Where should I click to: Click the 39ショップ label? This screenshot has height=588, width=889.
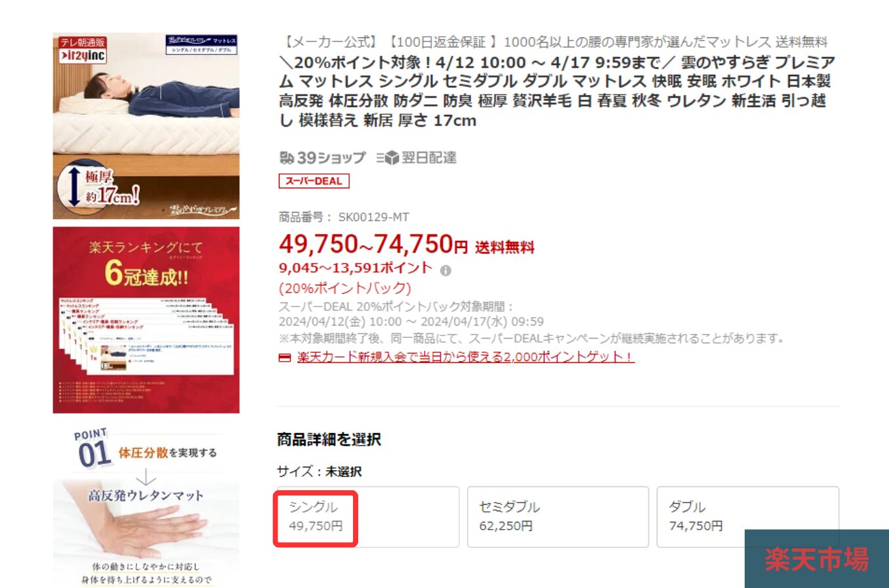point(331,157)
